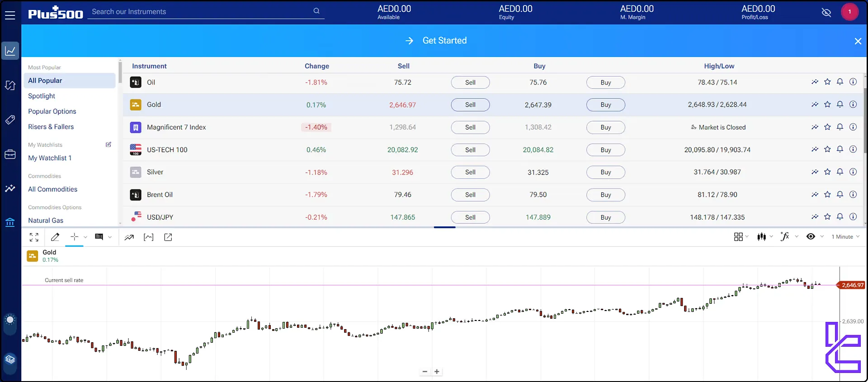The height and width of the screenshot is (382, 868).
Task: Zoom in chart with plus button
Action: coord(437,372)
